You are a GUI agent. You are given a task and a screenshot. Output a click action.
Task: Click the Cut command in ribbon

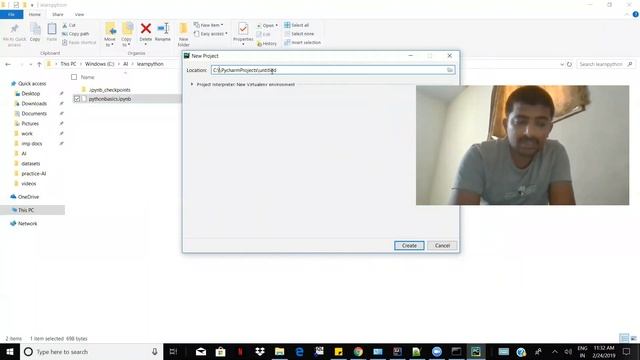pyautogui.click(x=69, y=25)
